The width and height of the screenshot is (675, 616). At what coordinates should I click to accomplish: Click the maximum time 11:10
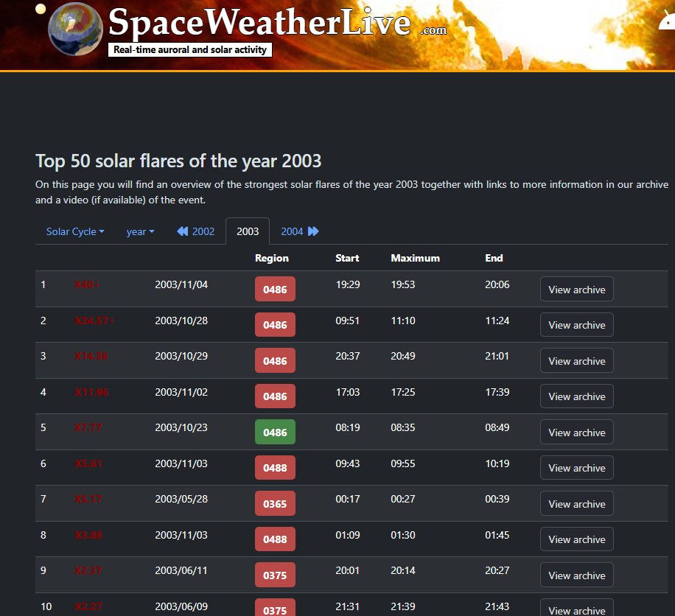point(403,321)
